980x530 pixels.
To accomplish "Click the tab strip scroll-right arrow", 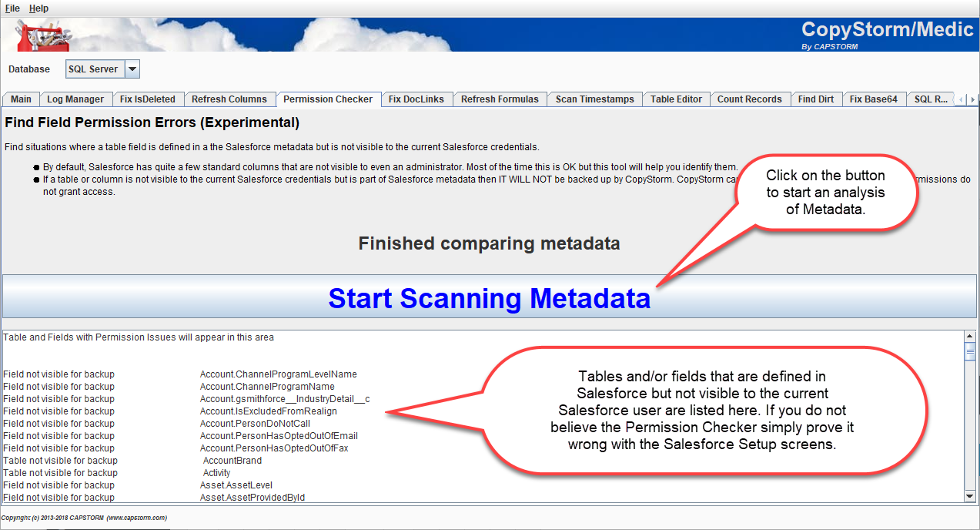I will (972, 99).
